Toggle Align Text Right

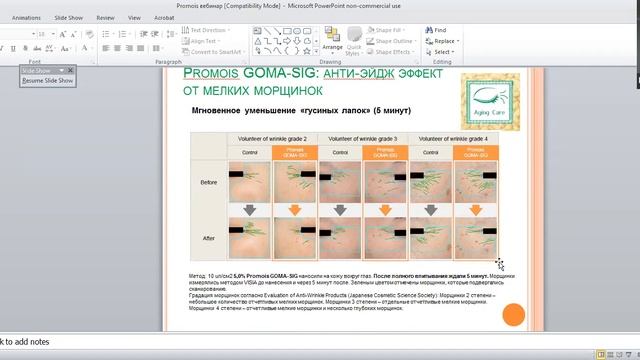[129, 48]
